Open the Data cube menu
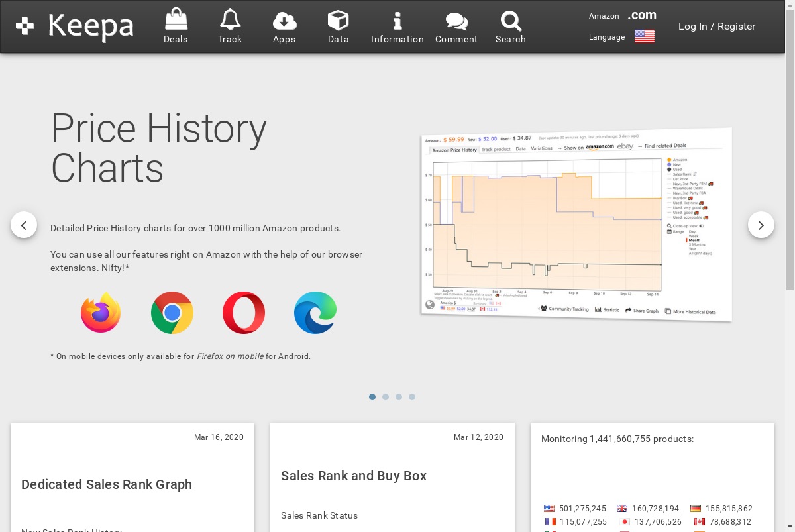This screenshot has width=795, height=532. click(339, 27)
